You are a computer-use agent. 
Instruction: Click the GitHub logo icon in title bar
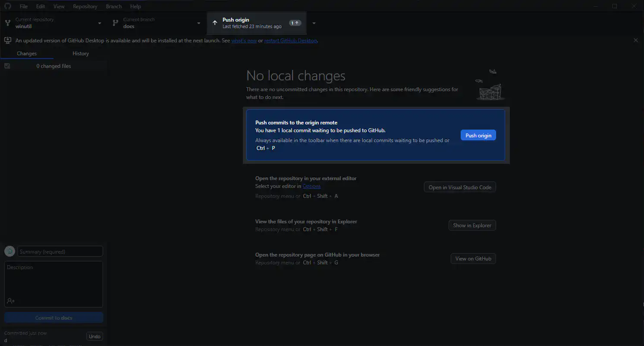(7, 6)
